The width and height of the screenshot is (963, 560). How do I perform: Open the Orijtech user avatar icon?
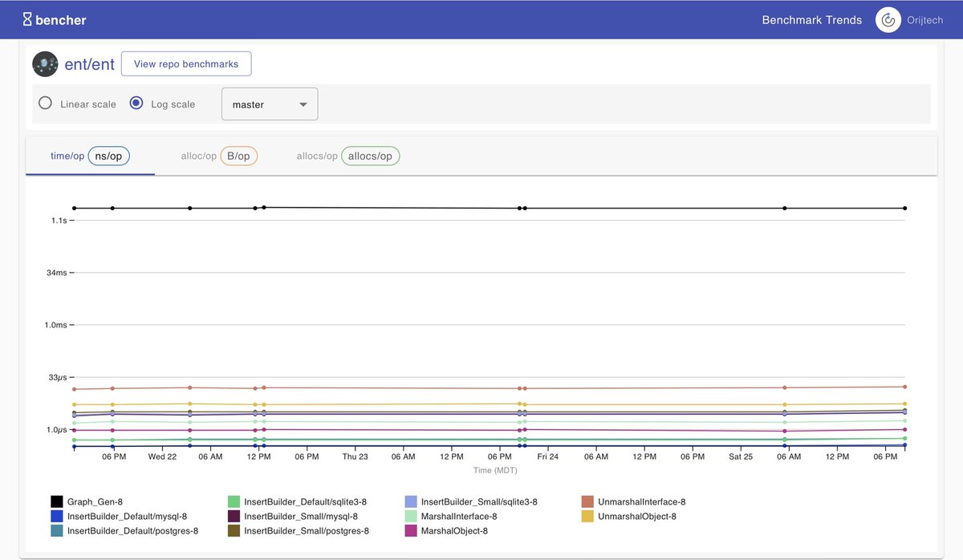[888, 20]
